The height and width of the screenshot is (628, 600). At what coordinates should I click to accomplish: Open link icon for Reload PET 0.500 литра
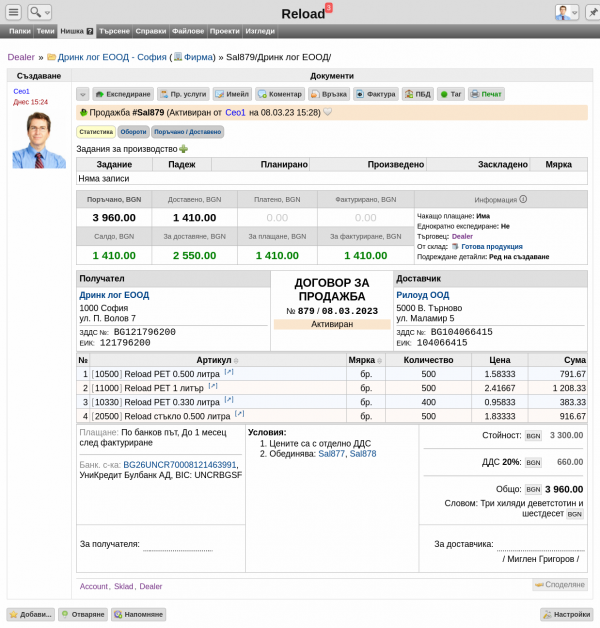[x=229, y=372]
